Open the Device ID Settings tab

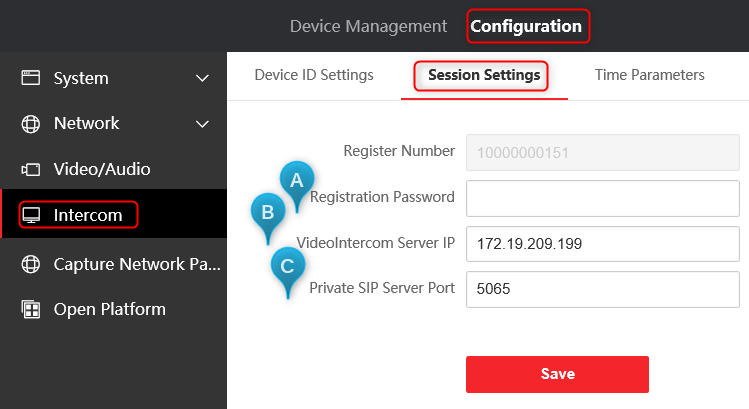pos(314,75)
